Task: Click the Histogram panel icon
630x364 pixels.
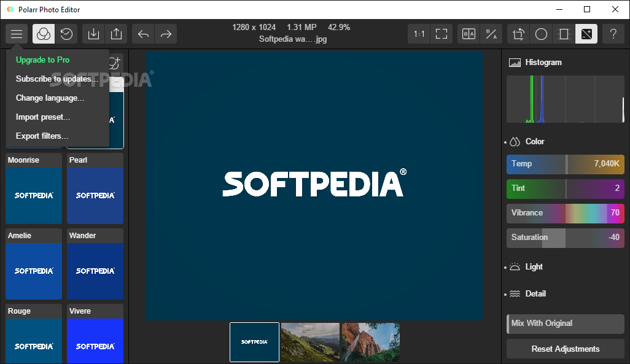Action: tap(515, 62)
